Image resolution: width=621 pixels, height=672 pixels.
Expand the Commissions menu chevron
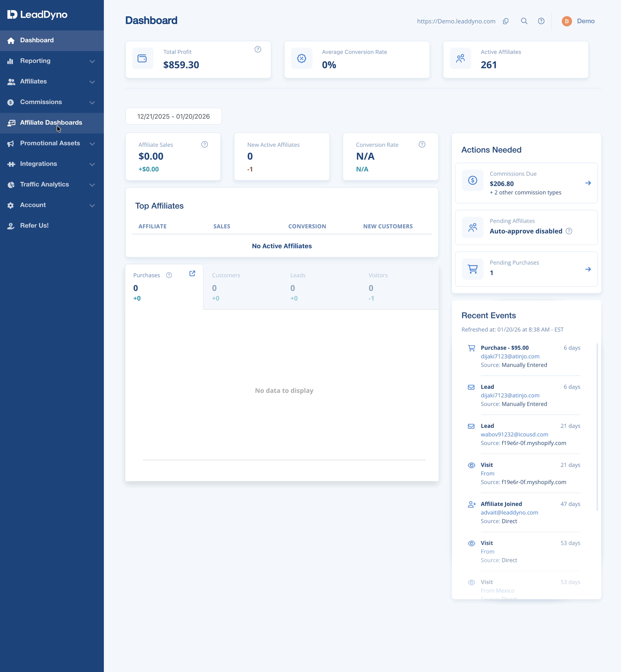(92, 102)
